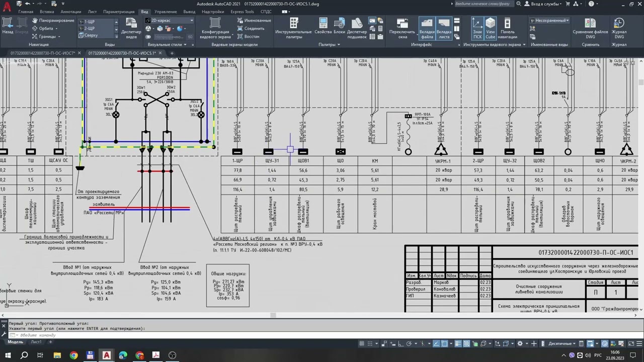Open the Autodesk App Store cart icon
Viewport: 644px width, 362px height.
tap(568, 4)
